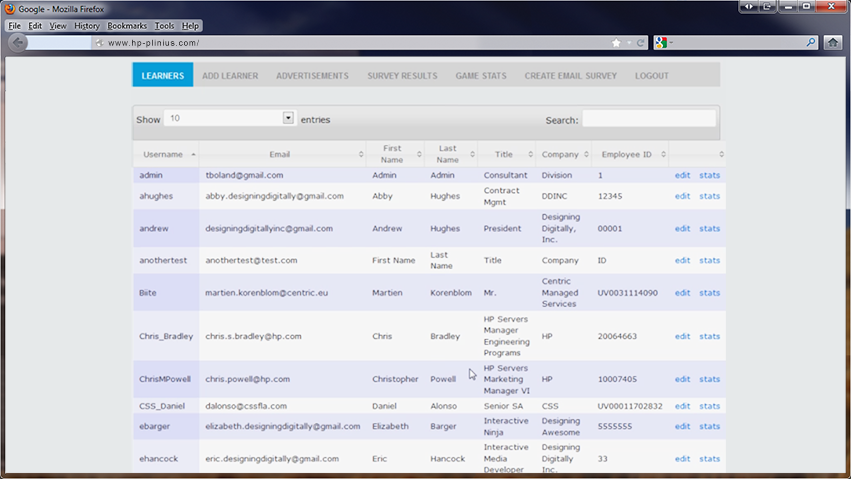
Task: Open the Edit menu
Action: click(35, 25)
